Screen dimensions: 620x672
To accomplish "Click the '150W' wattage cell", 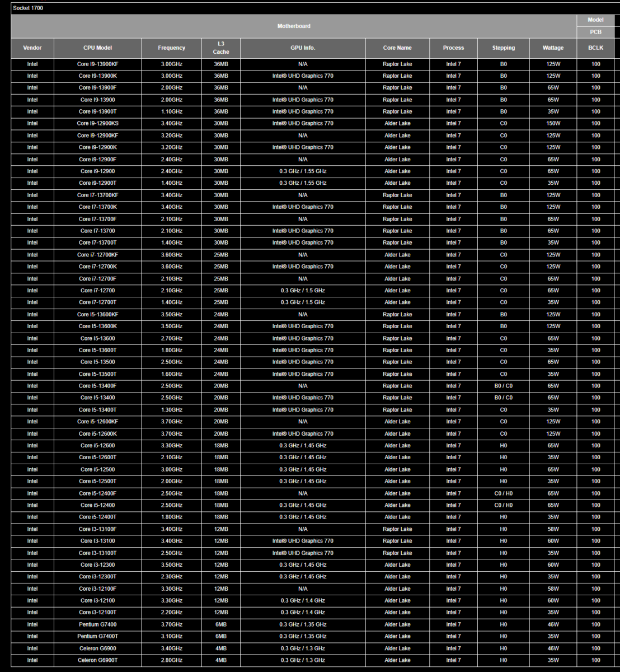I will click(x=553, y=124).
